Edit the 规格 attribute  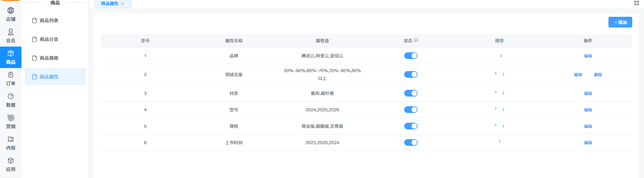pyautogui.click(x=588, y=126)
